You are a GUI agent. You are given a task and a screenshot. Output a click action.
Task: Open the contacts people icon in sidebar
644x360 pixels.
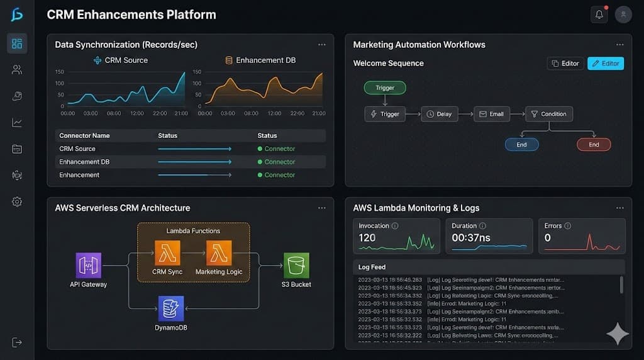[17, 70]
